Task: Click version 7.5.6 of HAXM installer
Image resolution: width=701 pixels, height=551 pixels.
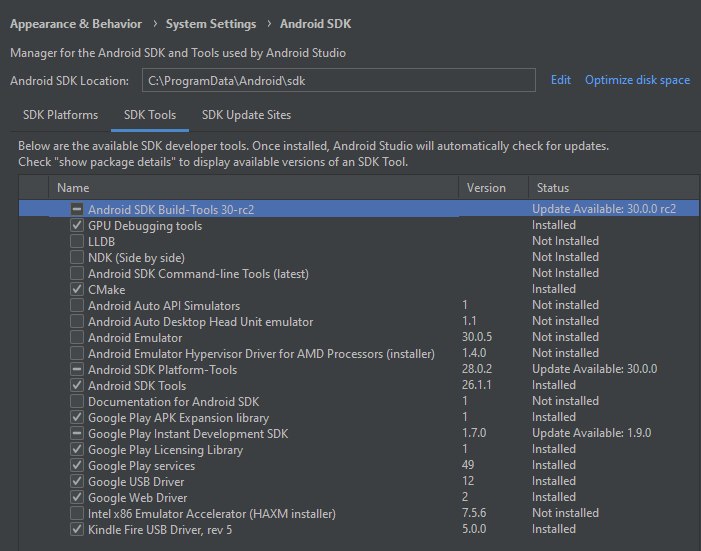Action: [474, 513]
